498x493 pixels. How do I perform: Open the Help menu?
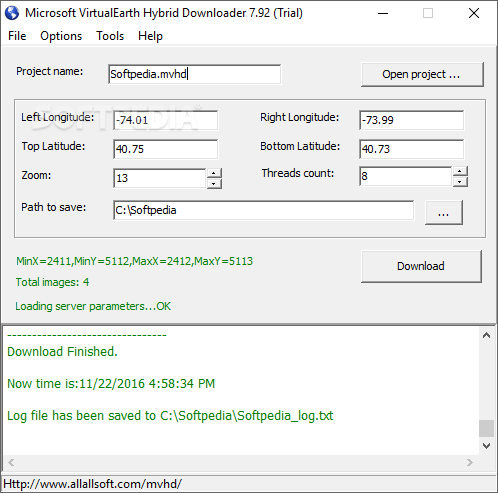(x=150, y=36)
